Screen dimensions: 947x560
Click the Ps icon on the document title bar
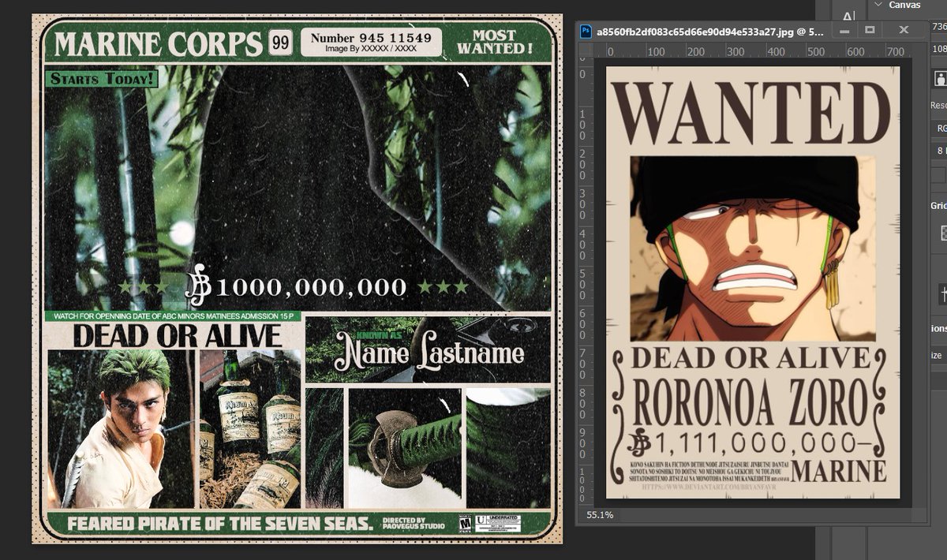pos(586,31)
